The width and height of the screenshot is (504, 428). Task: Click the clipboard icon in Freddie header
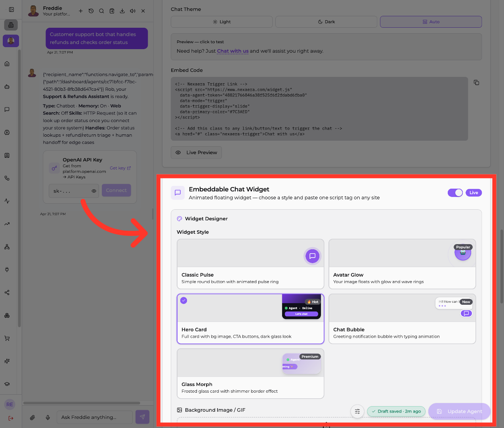[112, 11]
